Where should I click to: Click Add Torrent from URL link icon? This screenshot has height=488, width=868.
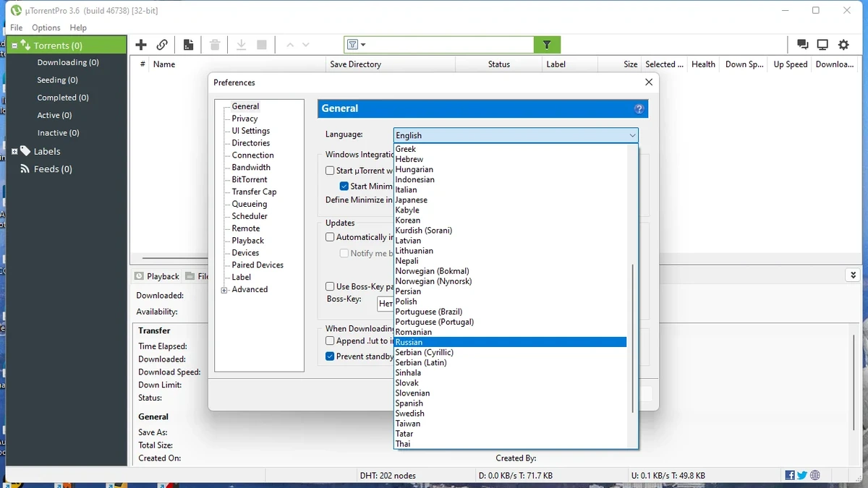pyautogui.click(x=163, y=45)
